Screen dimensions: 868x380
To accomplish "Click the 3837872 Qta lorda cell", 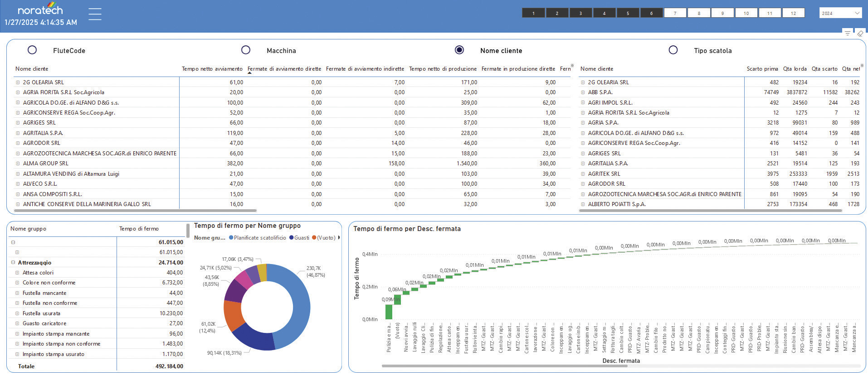I will click(797, 92).
